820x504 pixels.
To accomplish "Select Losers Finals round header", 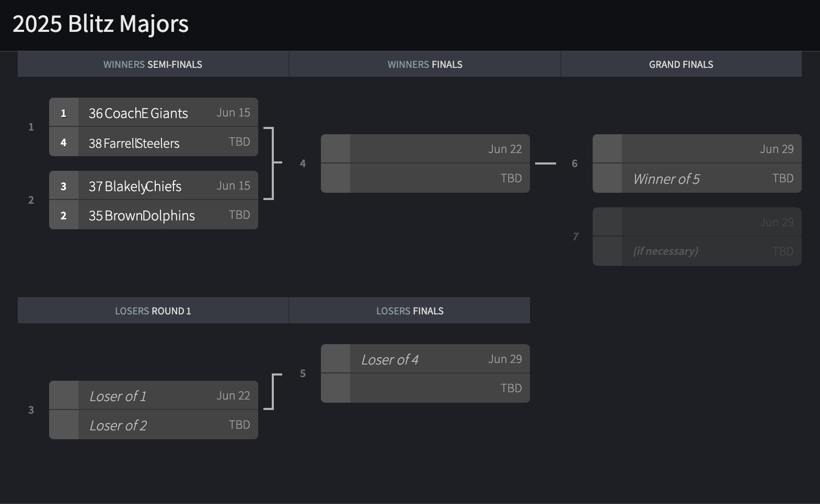I will point(410,311).
